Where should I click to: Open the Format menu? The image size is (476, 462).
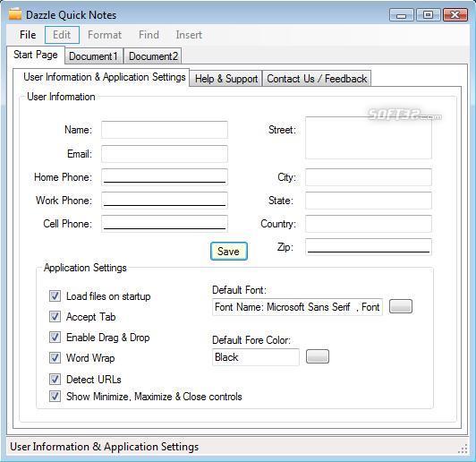pyautogui.click(x=105, y=35)
